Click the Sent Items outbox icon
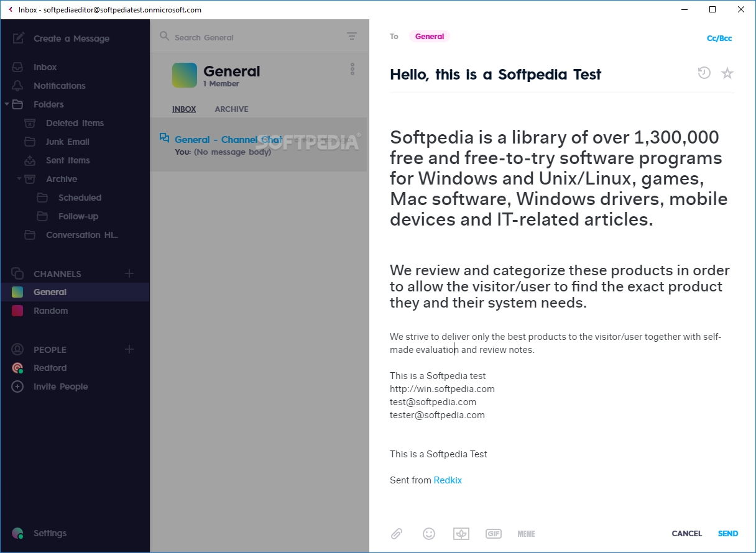 [x=30, y=160]
